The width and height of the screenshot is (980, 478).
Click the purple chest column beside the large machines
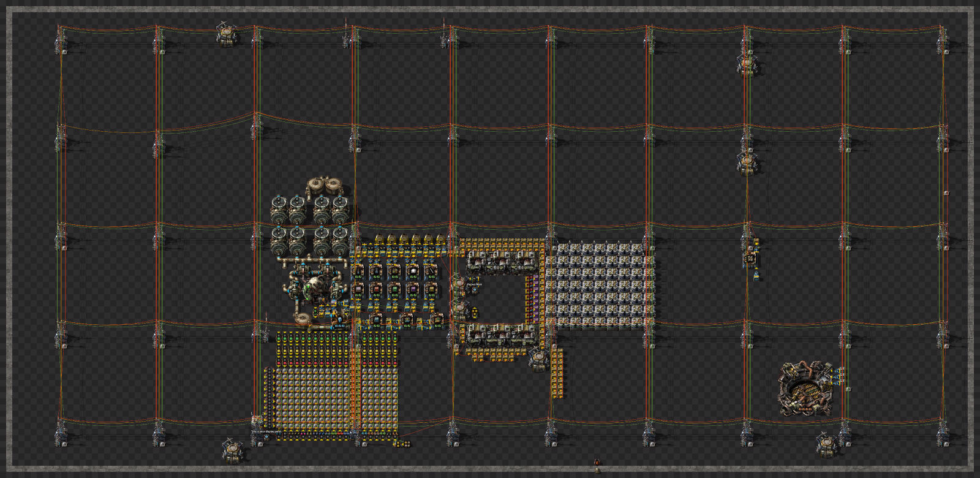point(535,298)
